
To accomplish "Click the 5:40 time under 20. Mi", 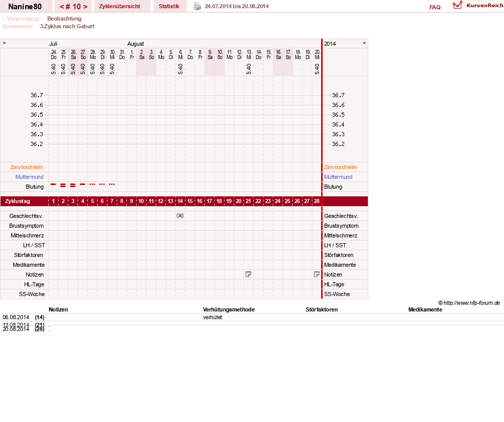I will click(317, 69).
